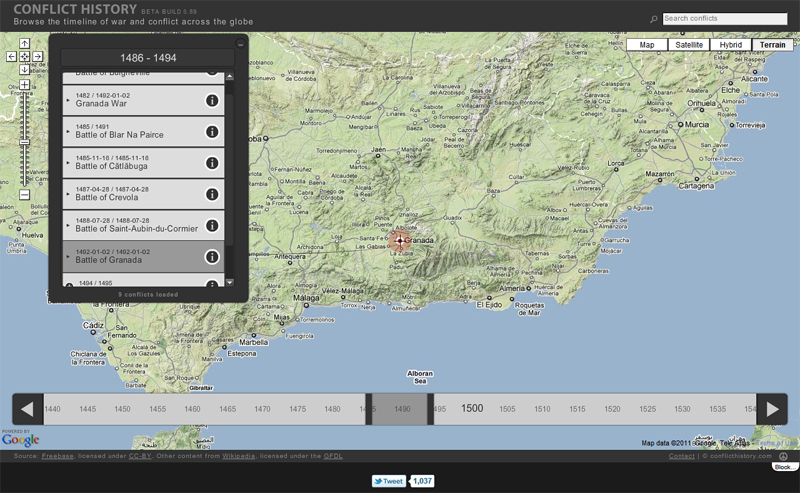This screenshot has width=800, height=493.
Task: Open the CC-BY license link
Action: coord(140,456)
